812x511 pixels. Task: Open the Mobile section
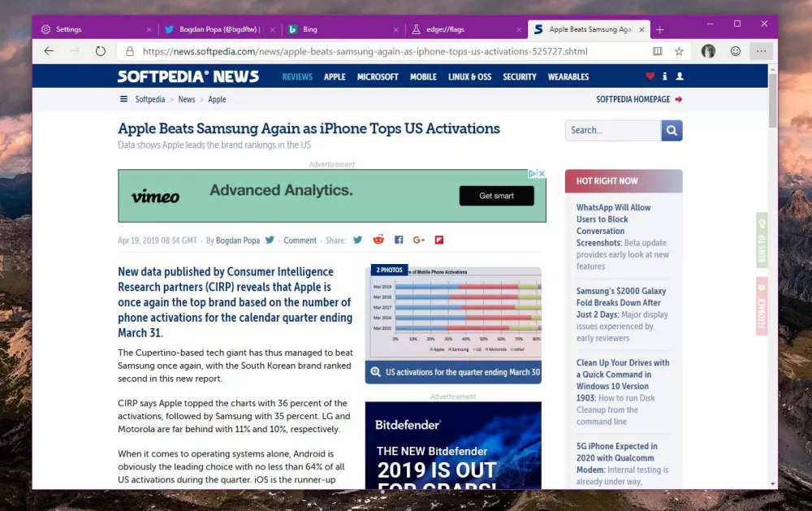[x=423, y=76]
